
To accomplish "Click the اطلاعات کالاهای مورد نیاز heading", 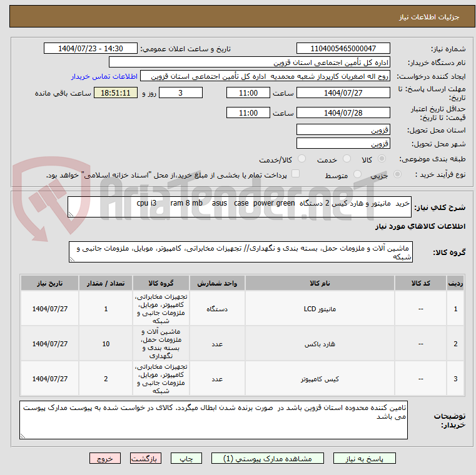I will coord(420,226).
